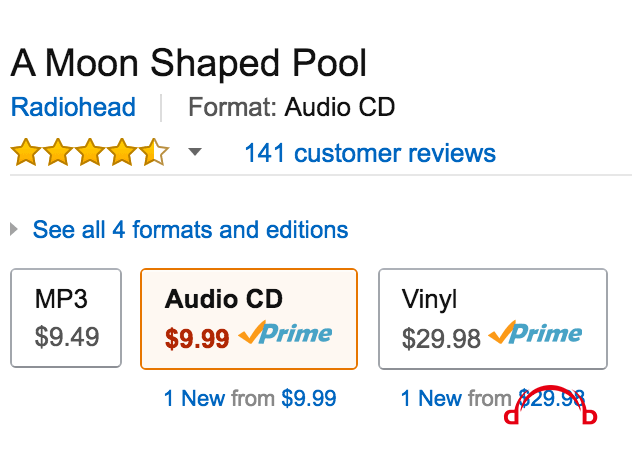Open the Radiohead artist link
The width and height of the screenshot is (632, 450).
point(73,107)
